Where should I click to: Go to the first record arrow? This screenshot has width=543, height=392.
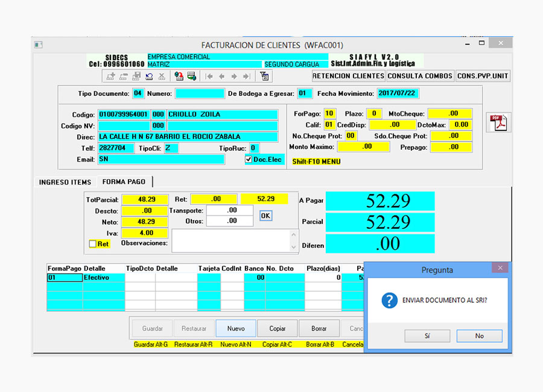pyautogui.click(x=209, y=77)
